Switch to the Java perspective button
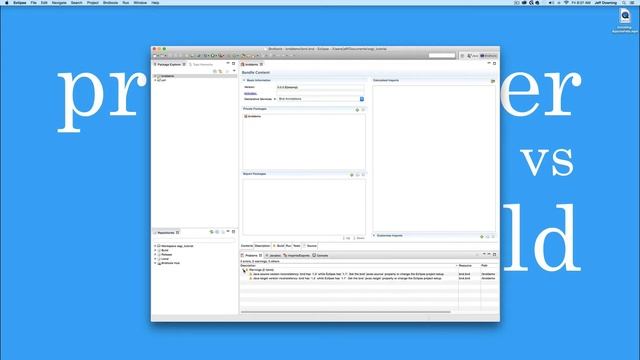The width and height of the screenshot is (640, 360). (473, 56)
